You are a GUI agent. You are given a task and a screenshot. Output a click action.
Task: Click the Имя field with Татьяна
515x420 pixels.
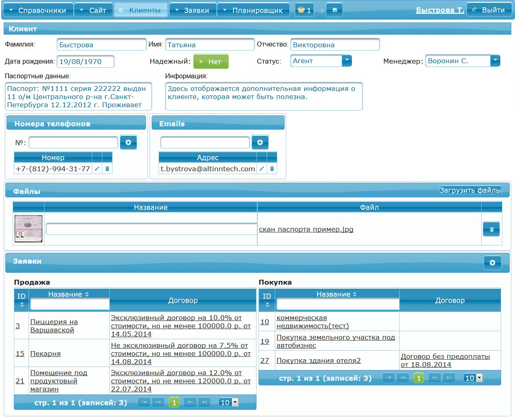point(210,44)
